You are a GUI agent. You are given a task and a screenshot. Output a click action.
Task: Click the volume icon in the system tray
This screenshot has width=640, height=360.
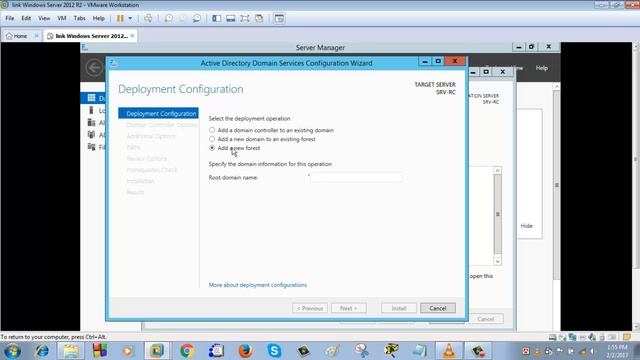[x=592, y=351]
